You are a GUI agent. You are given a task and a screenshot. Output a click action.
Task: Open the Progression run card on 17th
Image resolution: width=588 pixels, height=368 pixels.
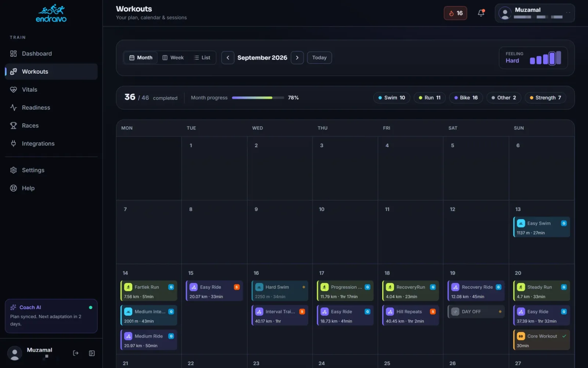[x=345, y=291]
